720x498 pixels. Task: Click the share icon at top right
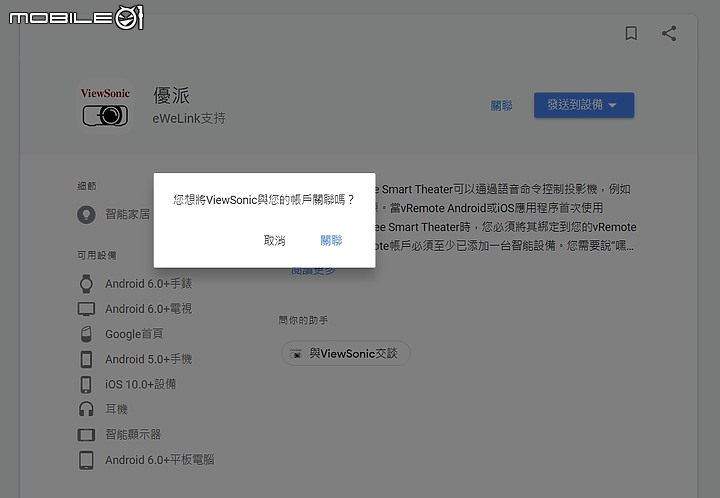(669, 33)
